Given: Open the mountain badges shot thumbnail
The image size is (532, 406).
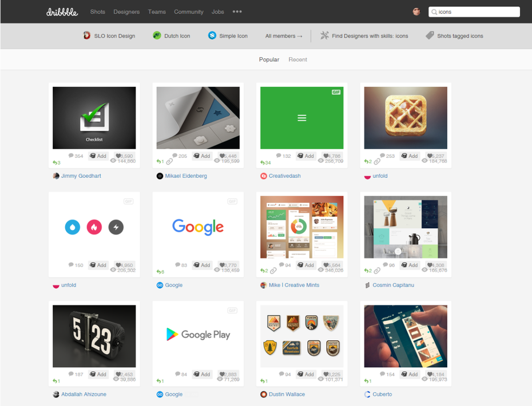Looking at the screenshot, I should point(301,336).
